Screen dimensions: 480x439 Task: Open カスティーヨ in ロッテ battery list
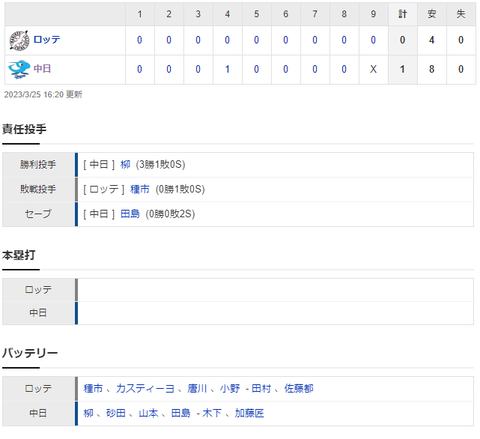point(145,388)
